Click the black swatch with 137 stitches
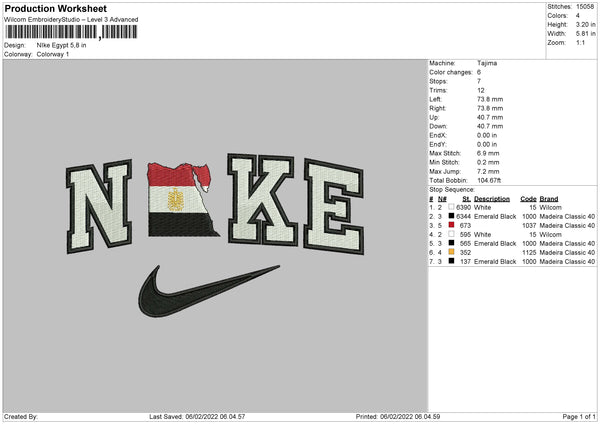 pos(451,261)
